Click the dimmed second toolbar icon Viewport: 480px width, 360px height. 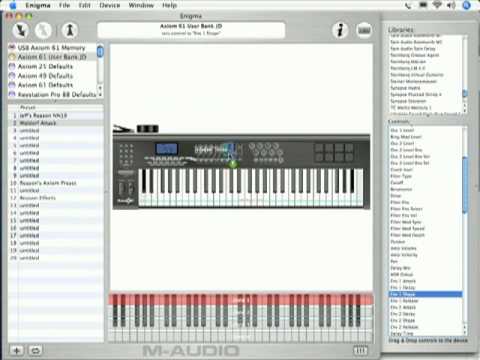43,30
